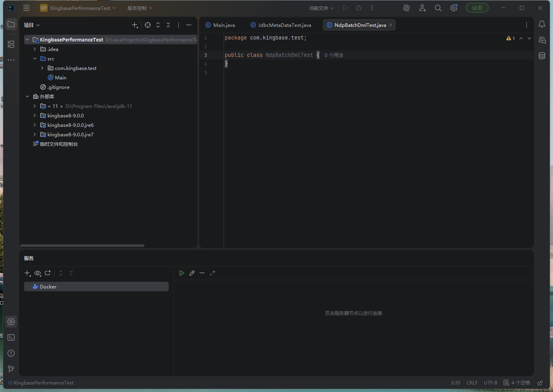
Task: Open the Problems tool window icon
Action: pos(11,353)
